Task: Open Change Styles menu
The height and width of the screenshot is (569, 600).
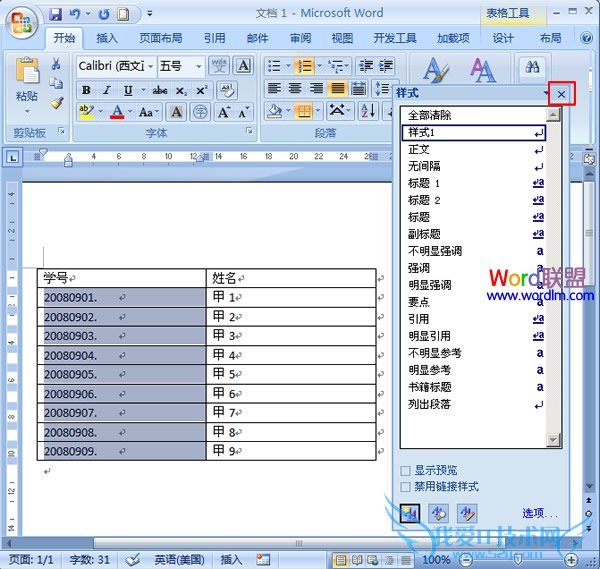Action: (483, 70)
